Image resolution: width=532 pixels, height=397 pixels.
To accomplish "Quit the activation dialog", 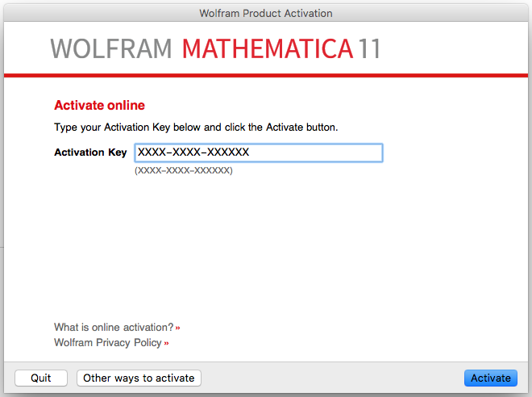I will pyautogui.click(x=41, y=378).
